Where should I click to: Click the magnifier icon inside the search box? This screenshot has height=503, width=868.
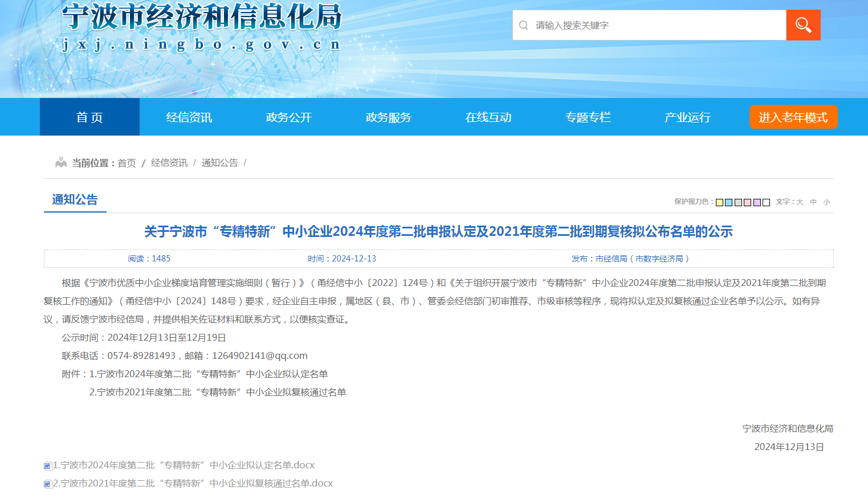point(523,25)
